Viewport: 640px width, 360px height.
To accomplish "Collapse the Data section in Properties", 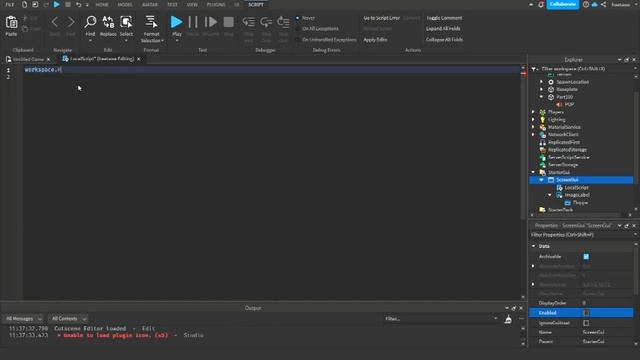I will tap(533, 246).
